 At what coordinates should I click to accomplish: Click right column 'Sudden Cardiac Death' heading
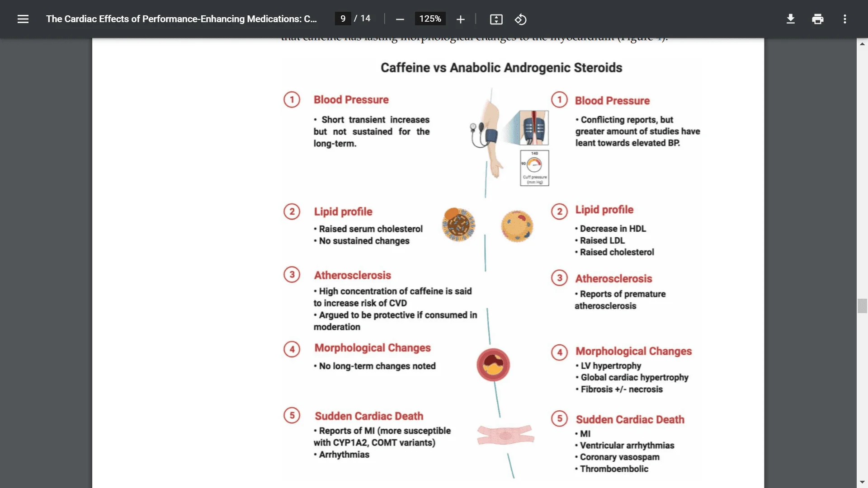(x=630, y=420)
